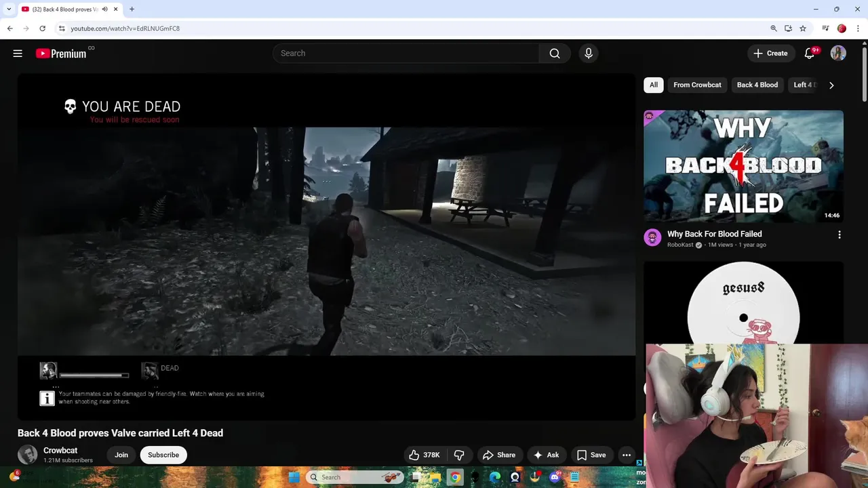
Task: Click the Windows taskbar search box
Action: pos(355,477)
